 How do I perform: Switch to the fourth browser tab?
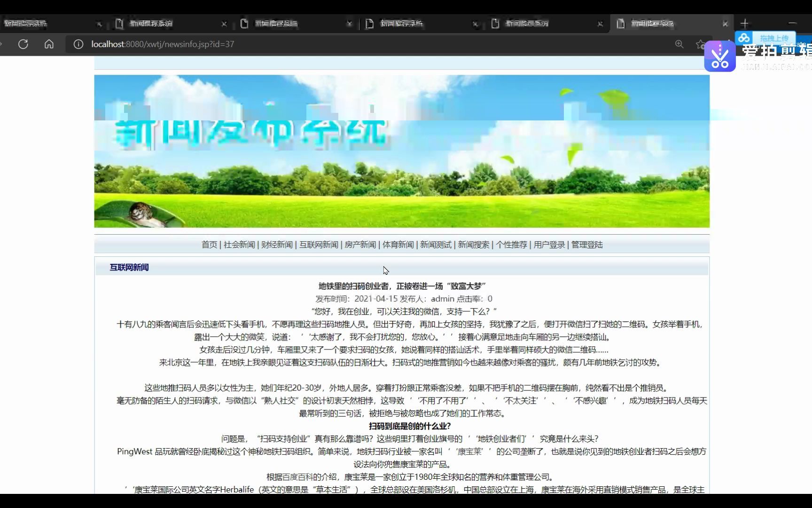421,24
